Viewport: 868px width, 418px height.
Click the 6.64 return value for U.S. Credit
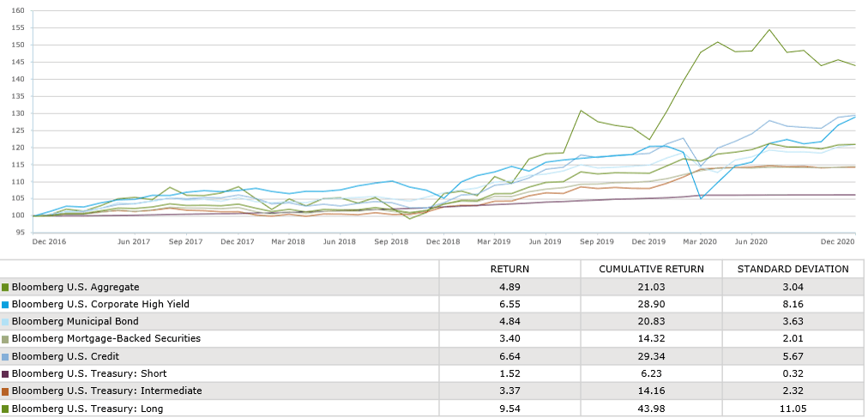tap(509, 356)
